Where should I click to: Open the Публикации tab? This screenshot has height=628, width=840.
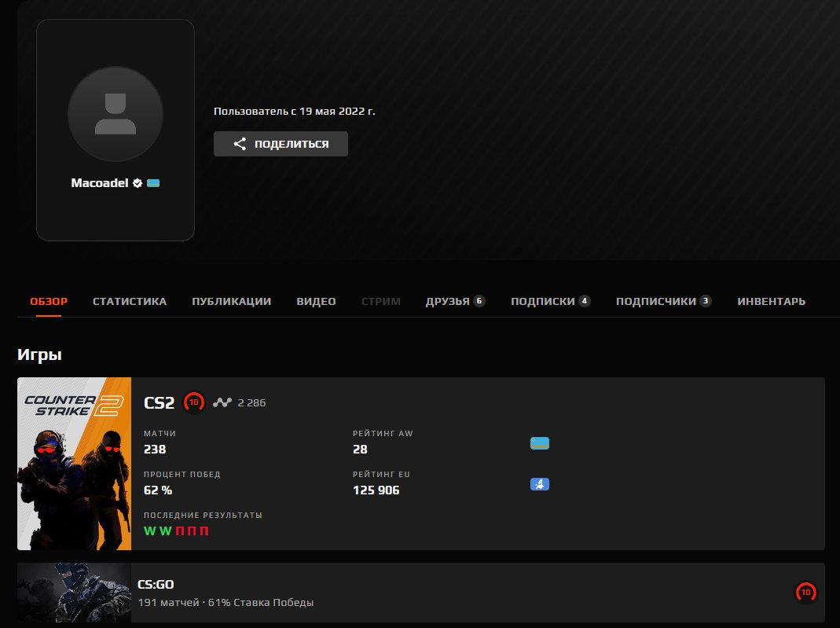pos(231,301)
